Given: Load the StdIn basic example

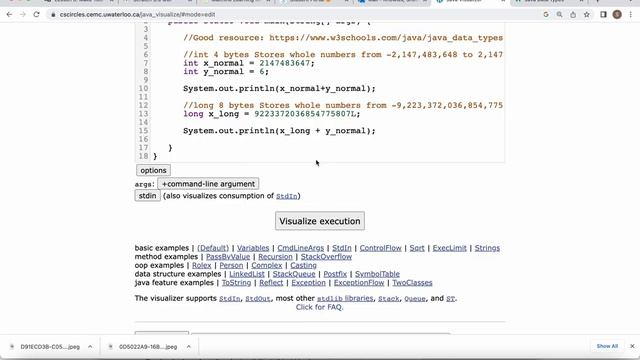Looking at the screenshot, I should point(342,248).
